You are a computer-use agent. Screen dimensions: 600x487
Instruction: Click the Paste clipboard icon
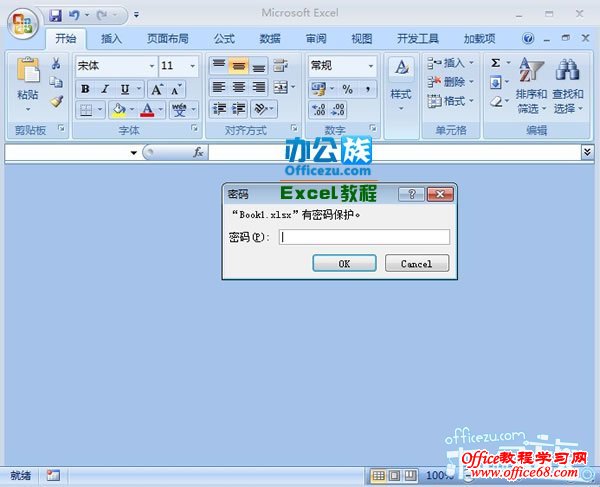pos(28,70)
